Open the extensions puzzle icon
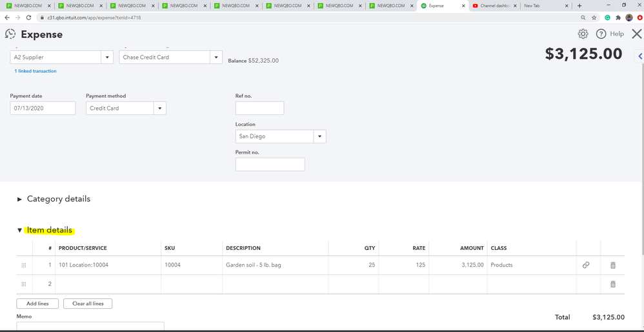The image size is (644, 332). [x=618, y=17]
